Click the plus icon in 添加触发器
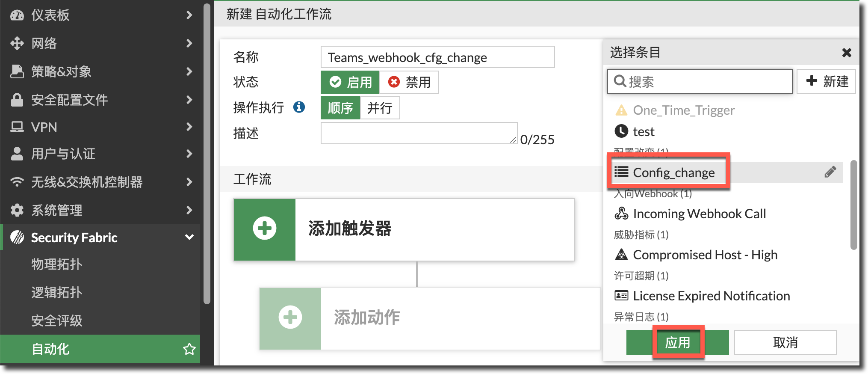This screenshot has width=868, height=374. 264,229
